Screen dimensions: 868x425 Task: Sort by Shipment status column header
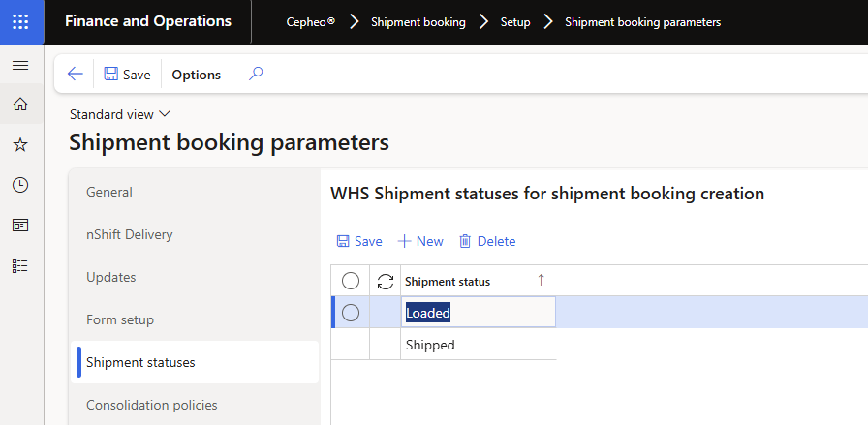point(448,282)
